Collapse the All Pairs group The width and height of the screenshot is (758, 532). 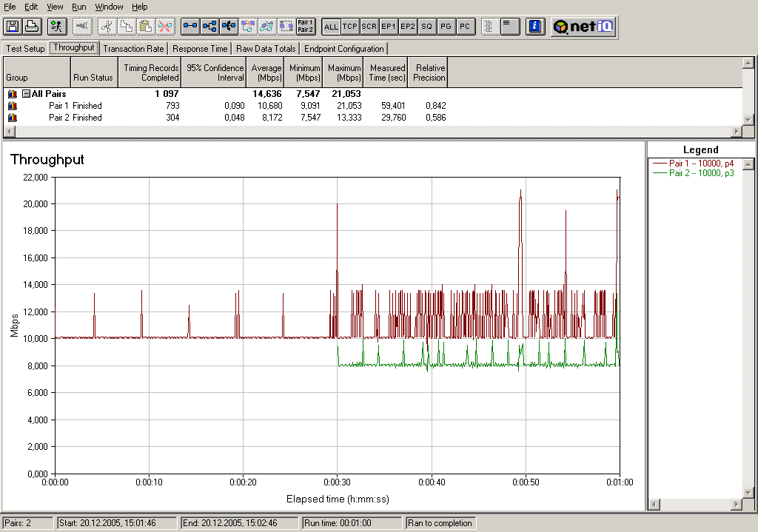(x=26, y=94)
